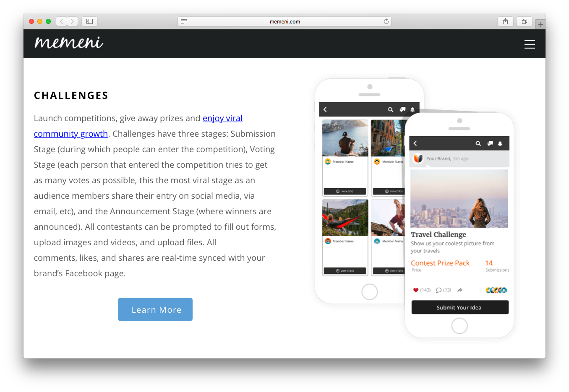The height and width of the screenshot is (392, 569).
Task: Toggle the Safari sidebar button
Action: 89,21
